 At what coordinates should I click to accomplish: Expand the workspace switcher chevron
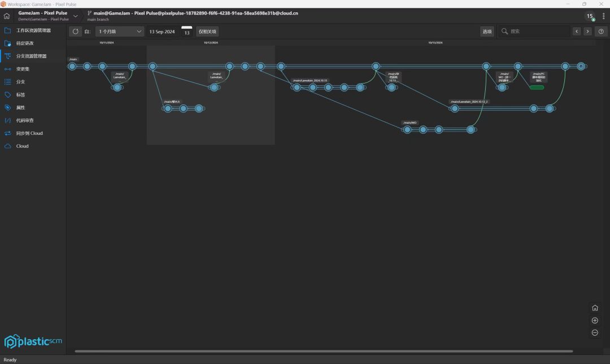(76, 16)
